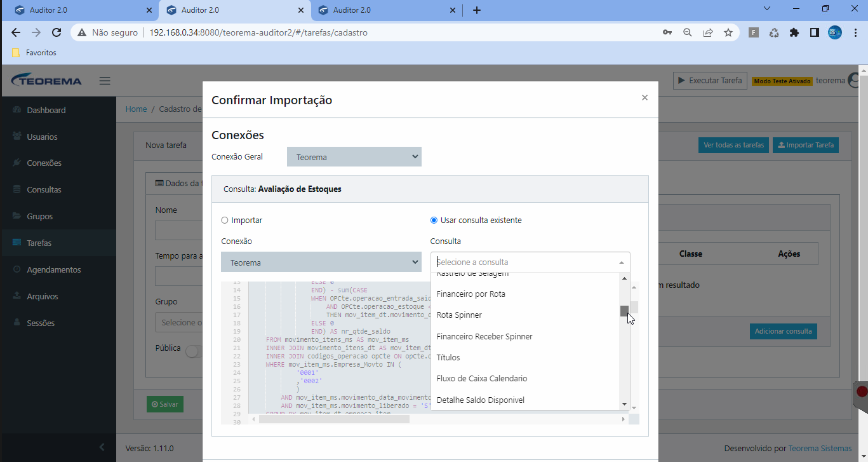
Task: Select the Importar radio option
Action: point(224,221)
